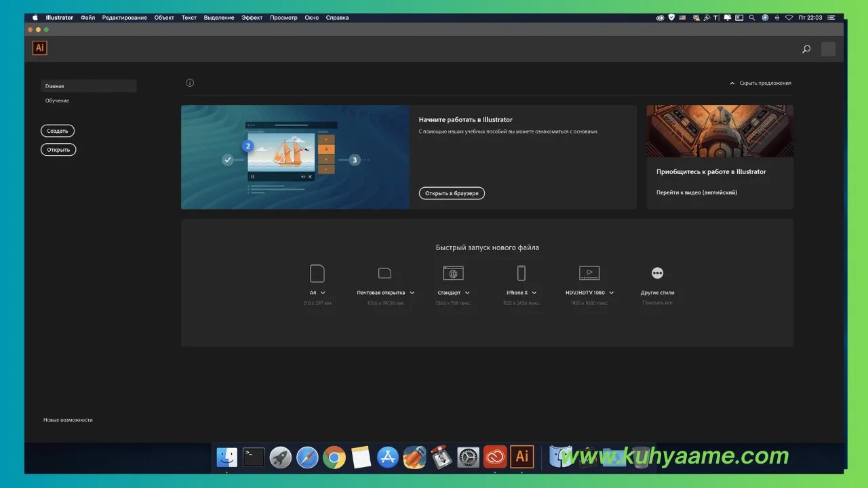Expand the Почтовая открытка dropdown arrow
The image size is (868, 488).
coord(412,293)
